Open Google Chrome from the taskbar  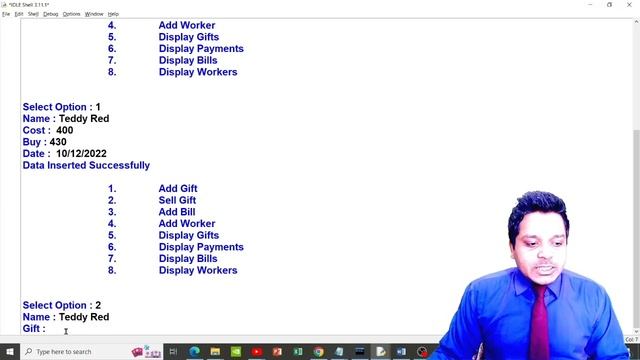(x=318, y=351)
